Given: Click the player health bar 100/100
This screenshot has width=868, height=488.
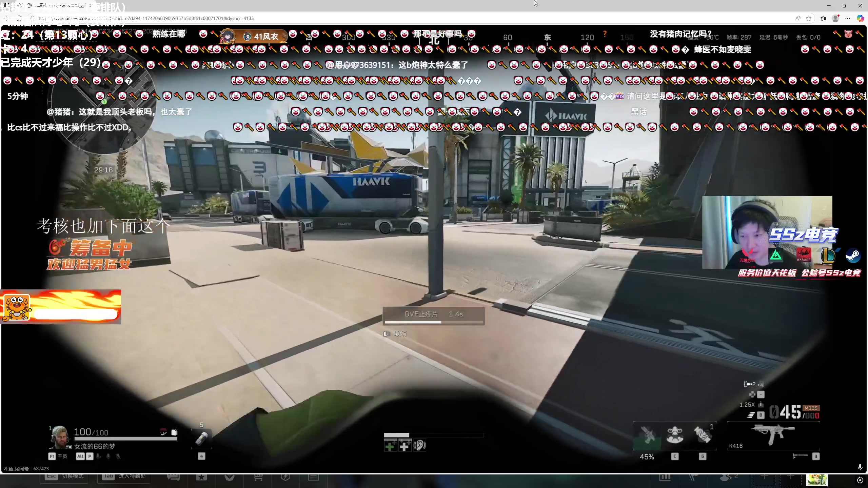Looking at the screenshot, I should tap(125, 439).
